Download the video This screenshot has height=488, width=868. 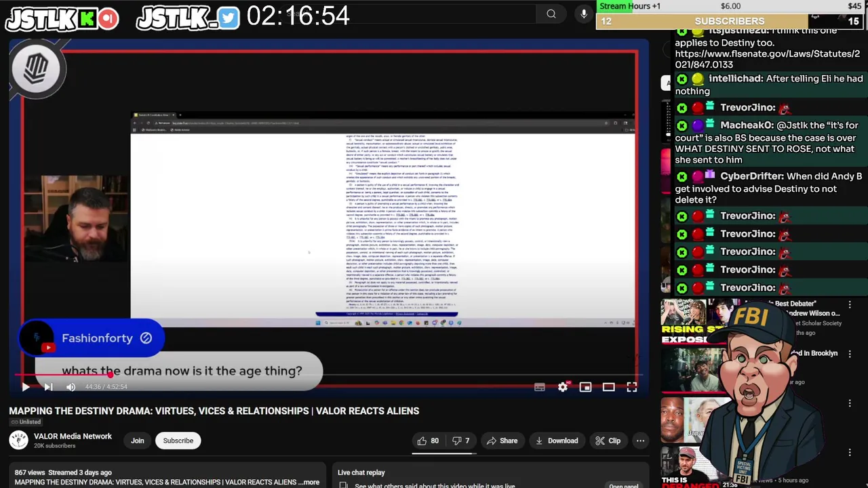[x=556, y=441]
